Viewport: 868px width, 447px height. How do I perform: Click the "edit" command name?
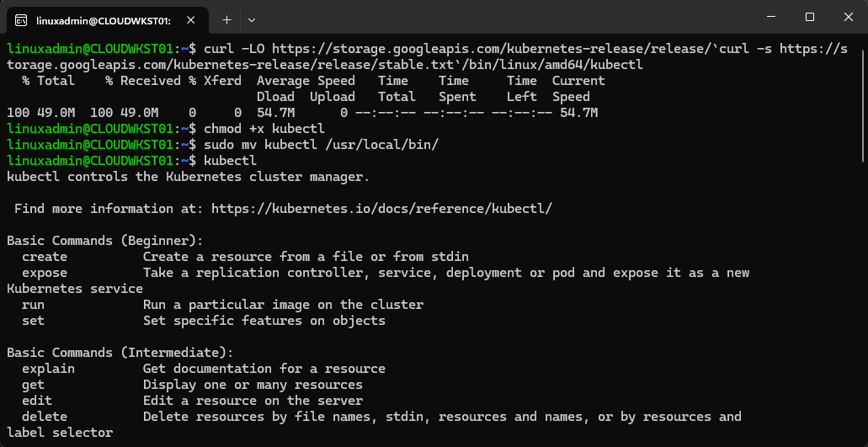37,401
